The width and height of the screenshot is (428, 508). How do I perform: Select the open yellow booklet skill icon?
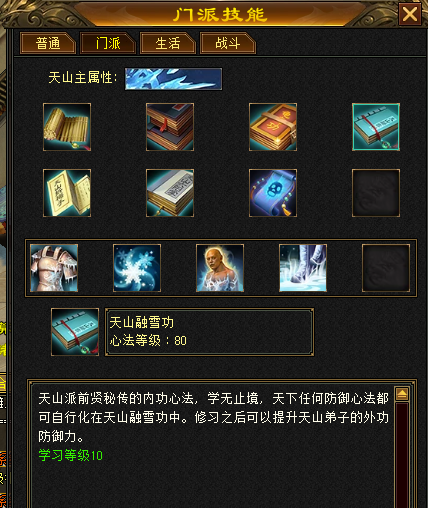[x=67, y=193]
